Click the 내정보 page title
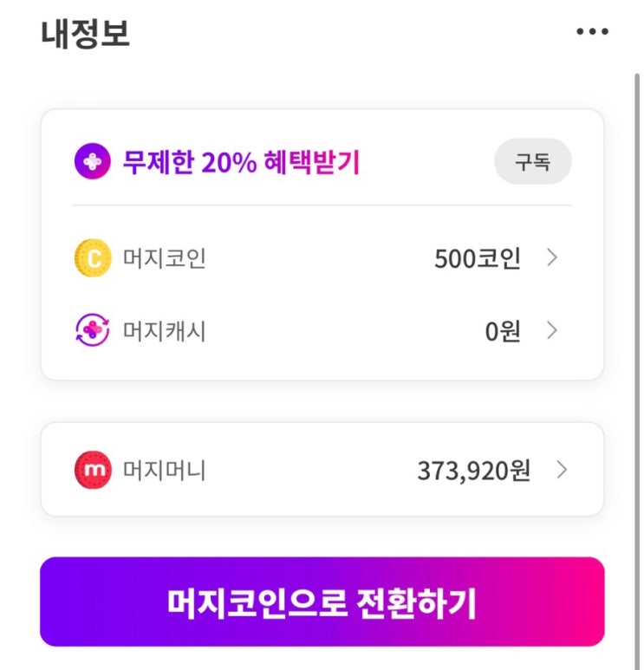644x670 pixels. point(85,33)
